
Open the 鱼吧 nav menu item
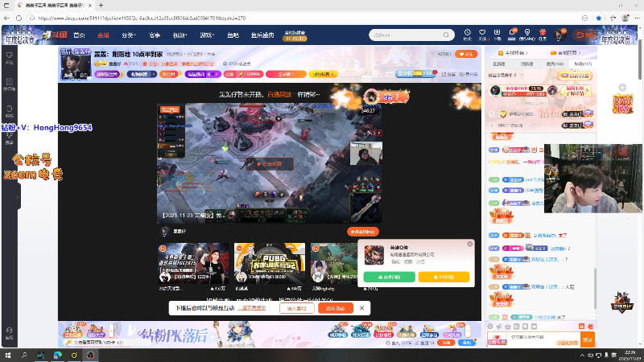tap(233, 35)
